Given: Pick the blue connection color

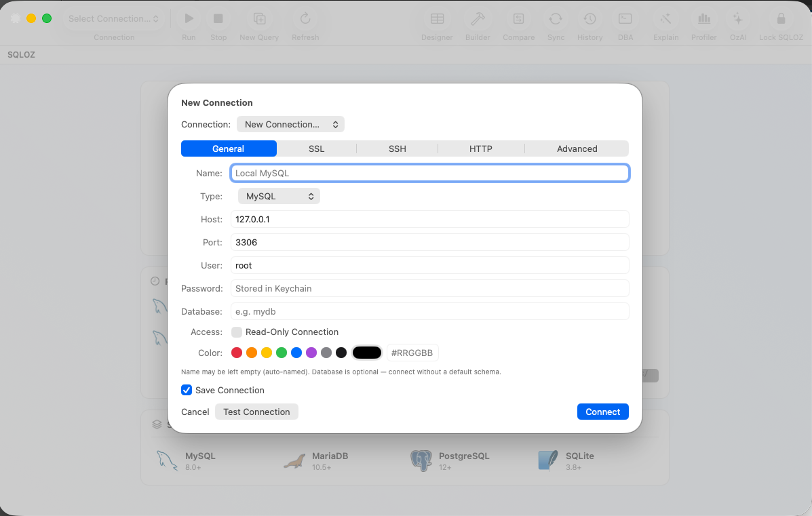Looking at the screenshot, I should click(x=296, y=353).
